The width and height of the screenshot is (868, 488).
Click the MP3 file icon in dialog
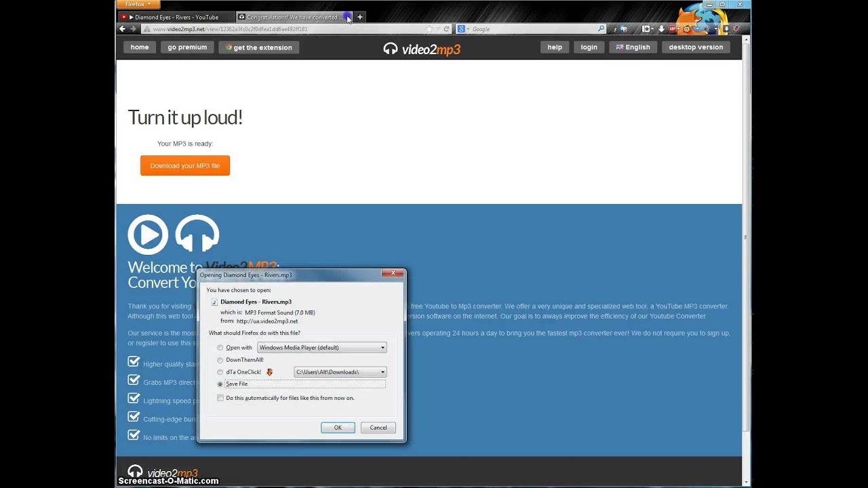[x=214, y=302]
